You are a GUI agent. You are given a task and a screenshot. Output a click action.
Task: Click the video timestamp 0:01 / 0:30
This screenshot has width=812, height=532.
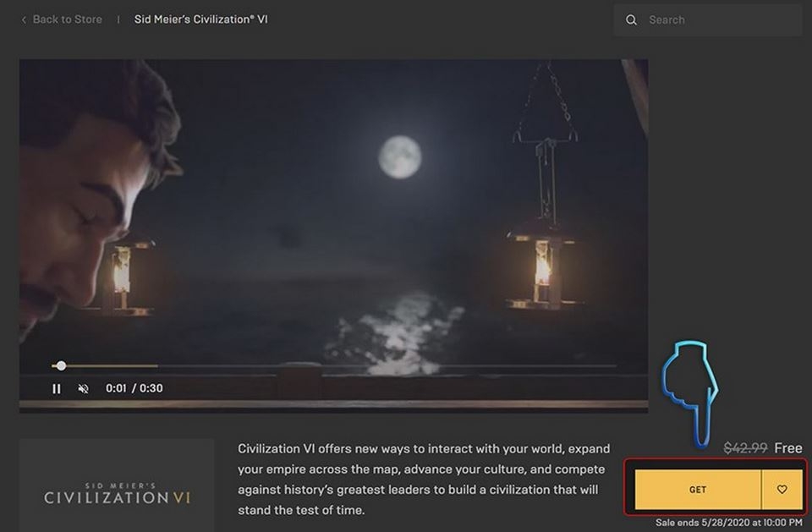(134, 388)
